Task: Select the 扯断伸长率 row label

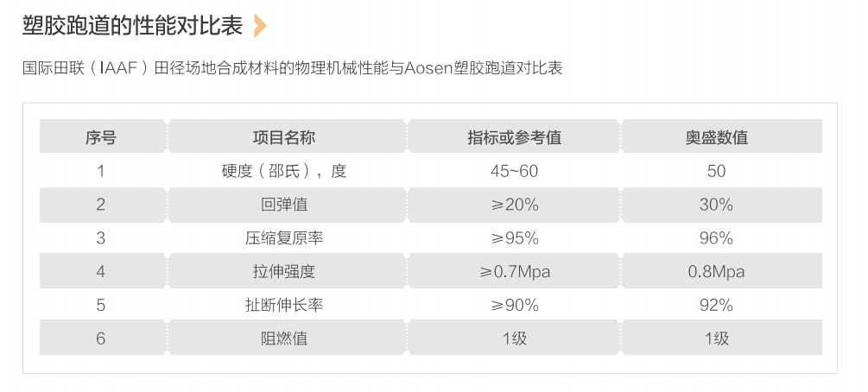Action: pos(284,305)
